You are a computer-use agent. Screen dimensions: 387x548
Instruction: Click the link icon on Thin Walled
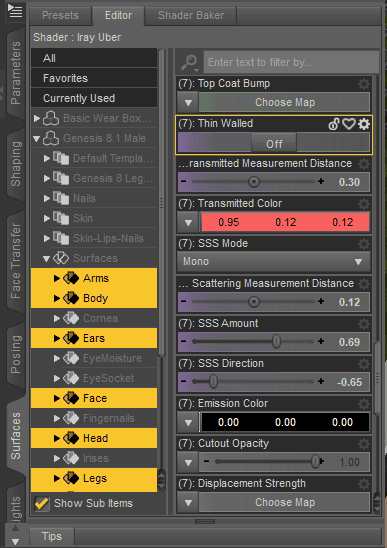point(334,124)
